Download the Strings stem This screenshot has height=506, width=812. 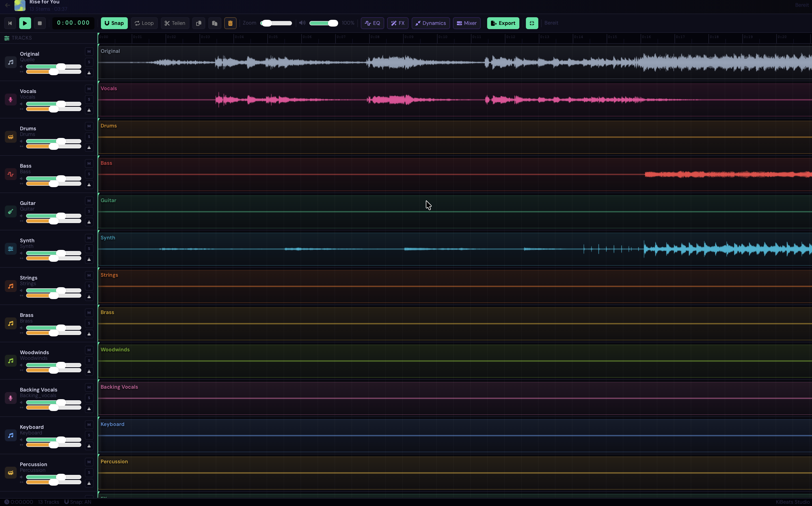[89, 297]
